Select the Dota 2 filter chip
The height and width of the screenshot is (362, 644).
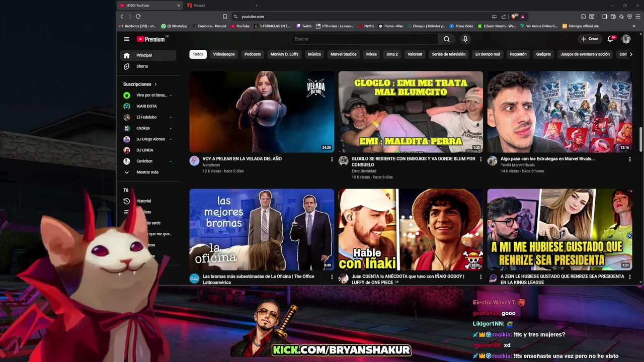(392, 54)
